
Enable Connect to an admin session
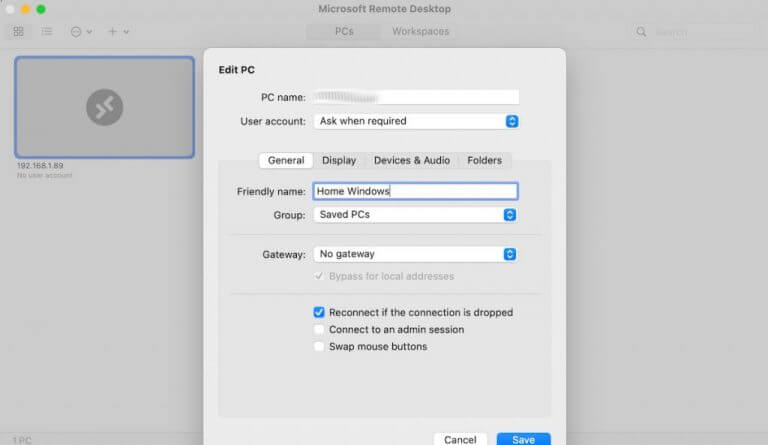319,329
